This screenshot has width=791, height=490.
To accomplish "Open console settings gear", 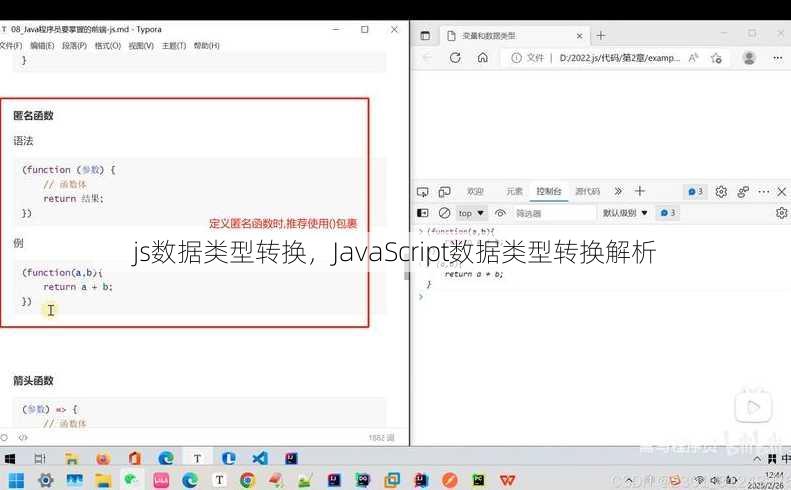I will tap(782, 213).
